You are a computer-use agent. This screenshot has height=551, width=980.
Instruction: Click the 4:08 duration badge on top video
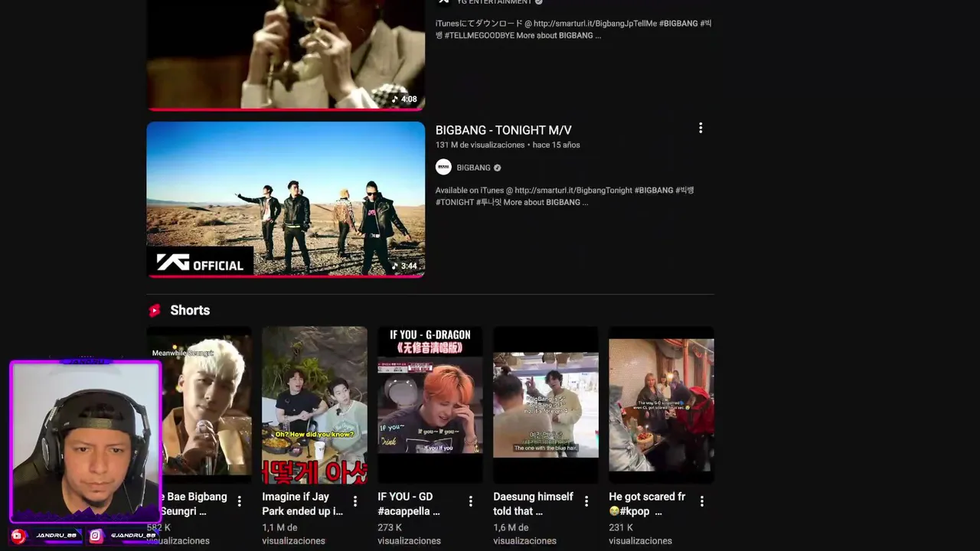pos(404,99)
